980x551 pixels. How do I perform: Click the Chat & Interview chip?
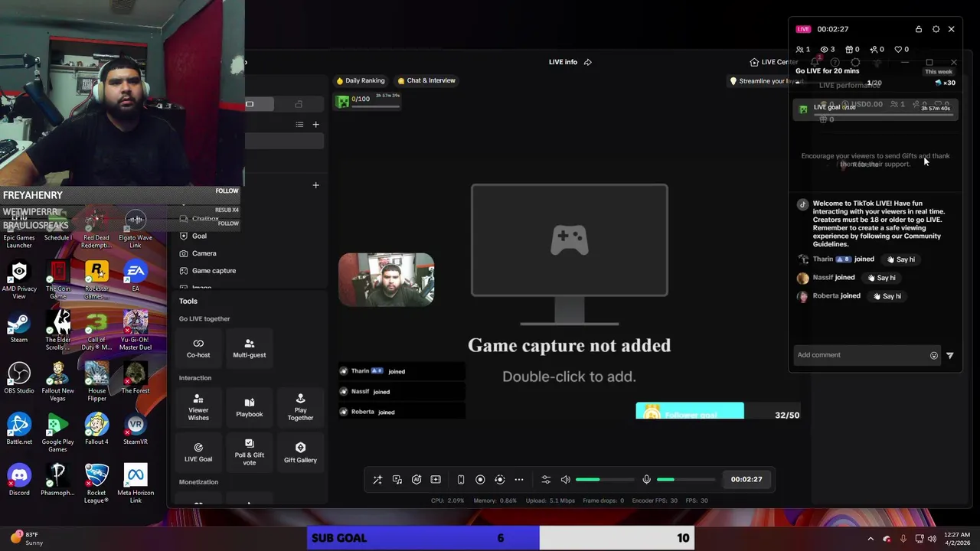tap(426, 80)
